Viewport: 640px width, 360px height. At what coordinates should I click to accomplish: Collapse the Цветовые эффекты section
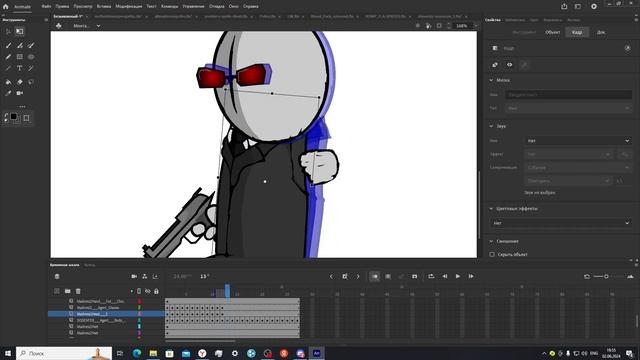point(491,209)
